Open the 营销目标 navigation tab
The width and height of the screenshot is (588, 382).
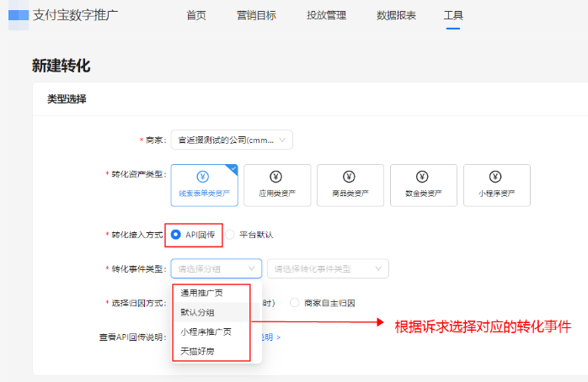click(256, 15)
